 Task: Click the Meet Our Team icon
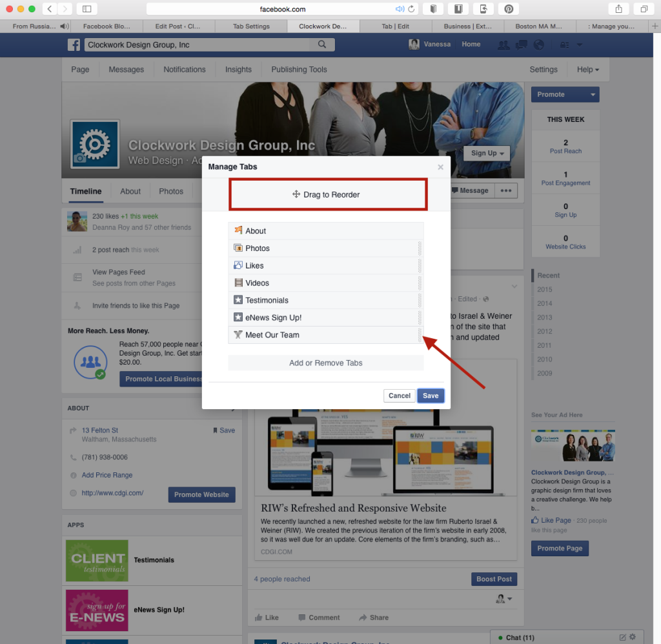(x=238, y=335)
